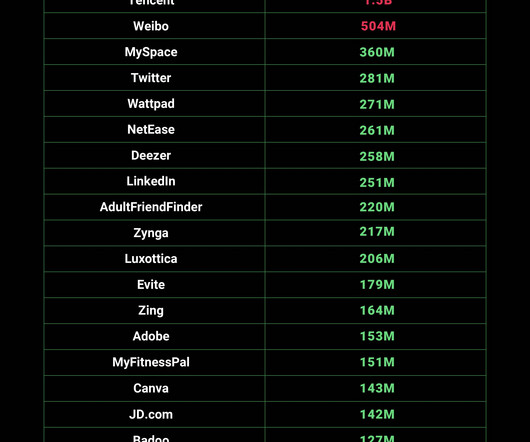The image size is (530, 442).
Task: Click the Weibo row name
Action: pyautogui.click(x=151, y=26)
